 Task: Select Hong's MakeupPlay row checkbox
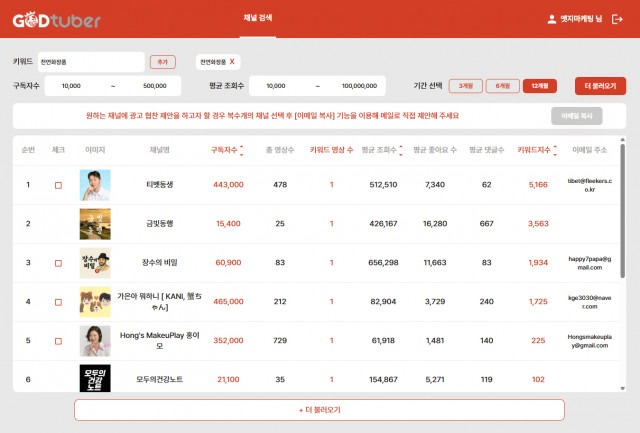tap(58, 341)
